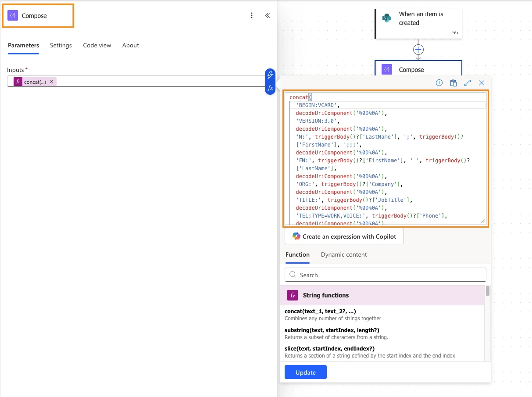Click the 'TITLE:' JobTitle line in the editor
532x397 pixels.
[354, 200]
